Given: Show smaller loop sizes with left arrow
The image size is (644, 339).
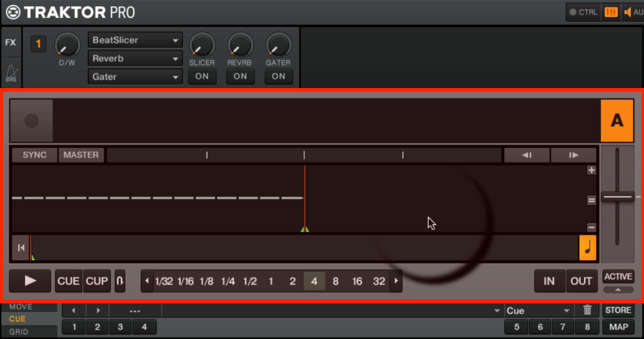Looking at the screenshot, I should pyautogui.click(x=147, y=281).
